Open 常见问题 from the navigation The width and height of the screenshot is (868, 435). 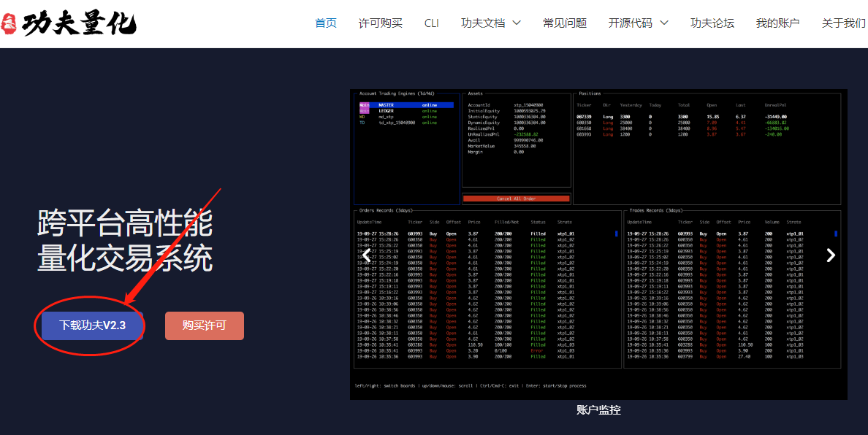click(565, 23)
